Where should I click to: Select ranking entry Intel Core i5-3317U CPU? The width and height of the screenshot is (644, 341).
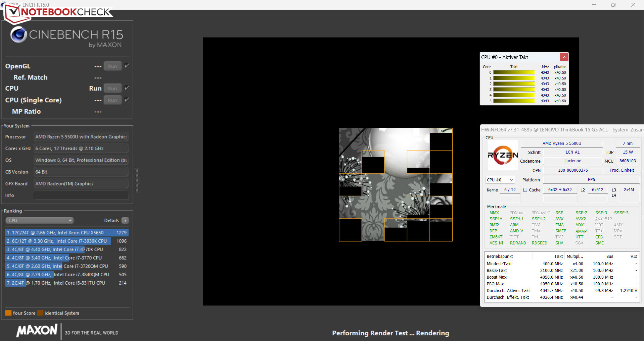[67, 283]
